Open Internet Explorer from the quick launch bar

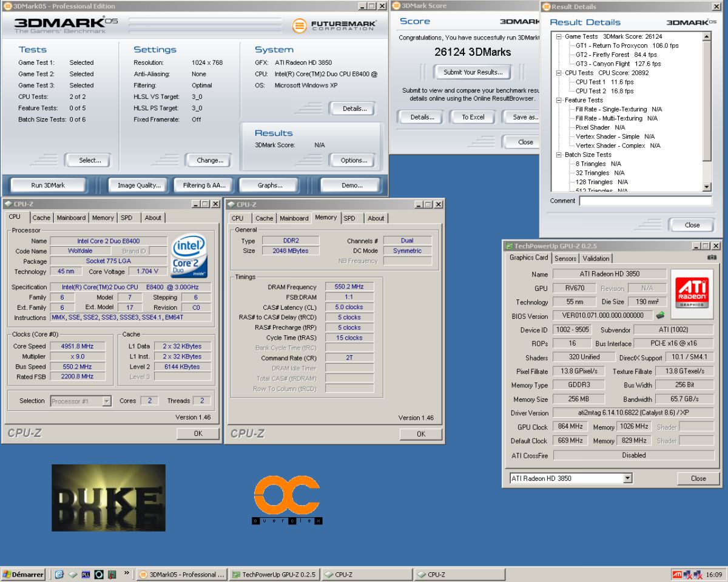59,574
